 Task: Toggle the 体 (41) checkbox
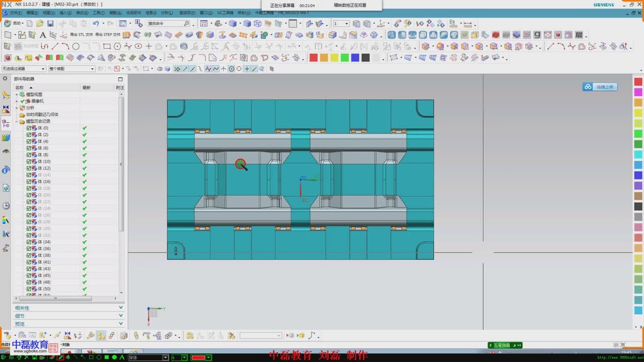coord(29,262)
